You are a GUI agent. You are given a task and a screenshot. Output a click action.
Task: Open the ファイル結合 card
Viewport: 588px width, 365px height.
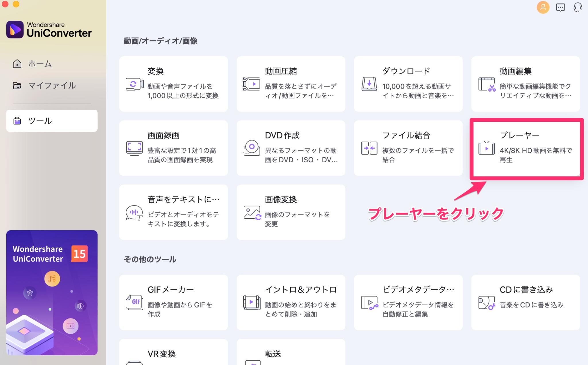(408, 148)
